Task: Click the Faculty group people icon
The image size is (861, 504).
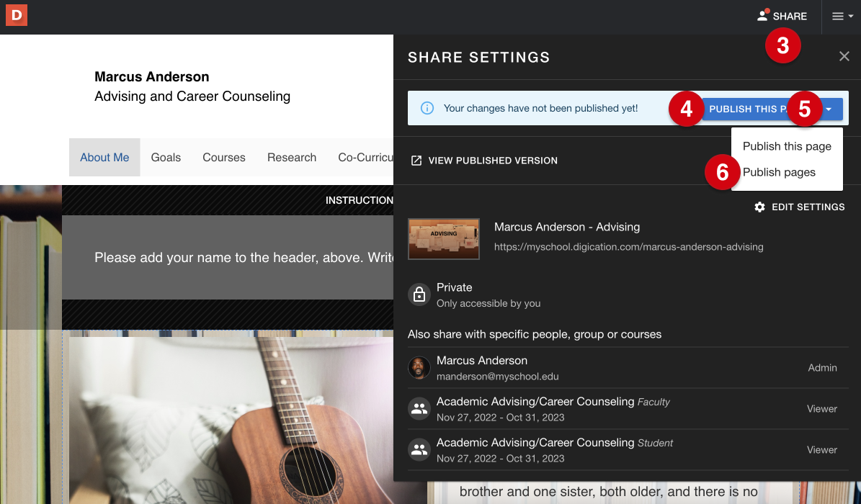Action: (x=419, y=408)
